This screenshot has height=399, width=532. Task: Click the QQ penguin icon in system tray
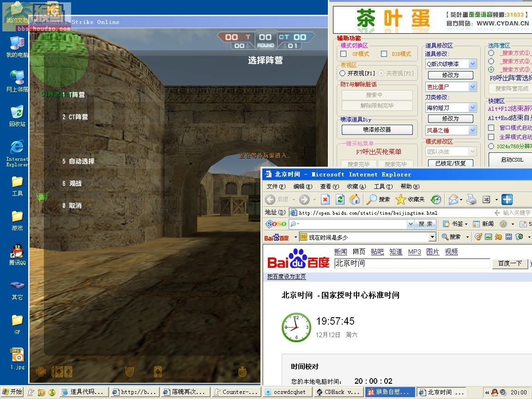point(495,392)
